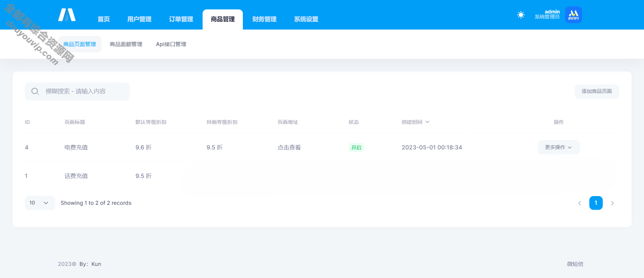This screenshot has width=644, height=278.
Task: Click the 页面标题 column header
Action: 75,122
